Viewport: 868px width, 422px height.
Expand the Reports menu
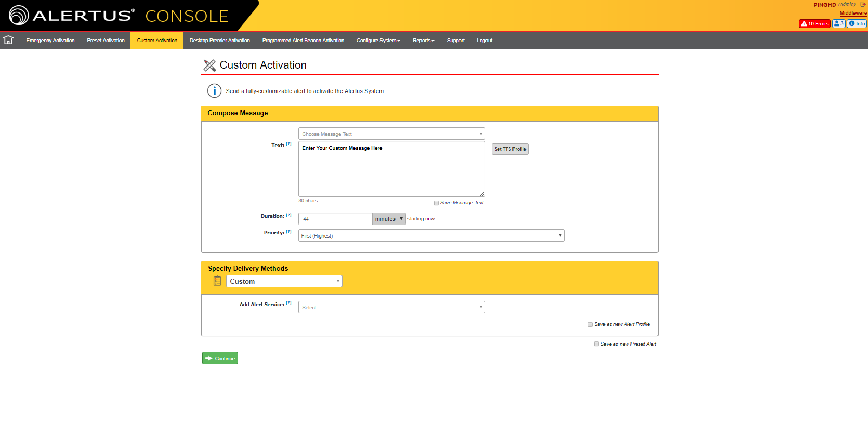pyautogui.click(x=423, y=40)
